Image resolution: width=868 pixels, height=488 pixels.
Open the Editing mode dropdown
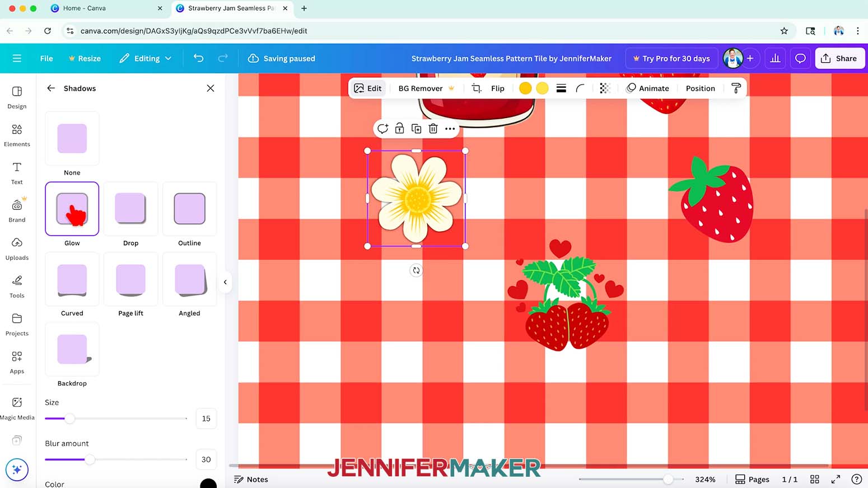pos(146,58)
